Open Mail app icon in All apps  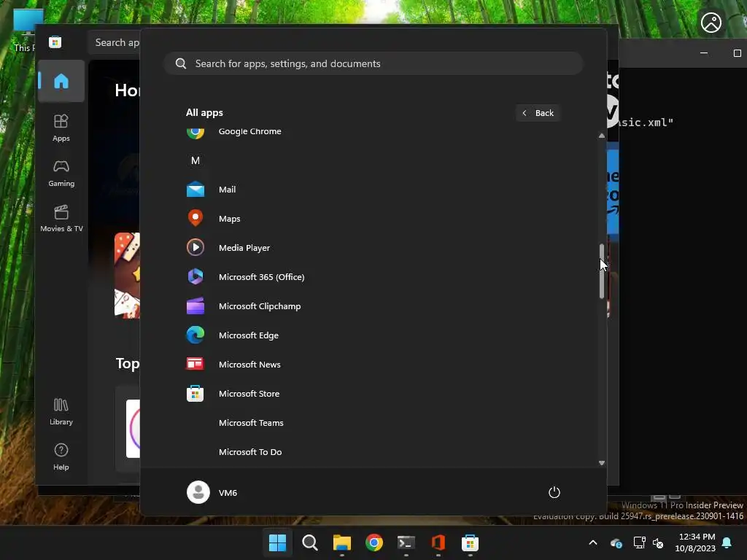pos(196,190)
